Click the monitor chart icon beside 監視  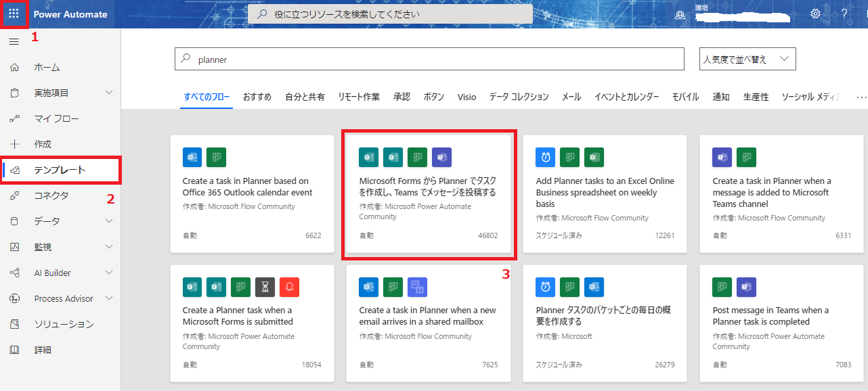click(14, 248)
